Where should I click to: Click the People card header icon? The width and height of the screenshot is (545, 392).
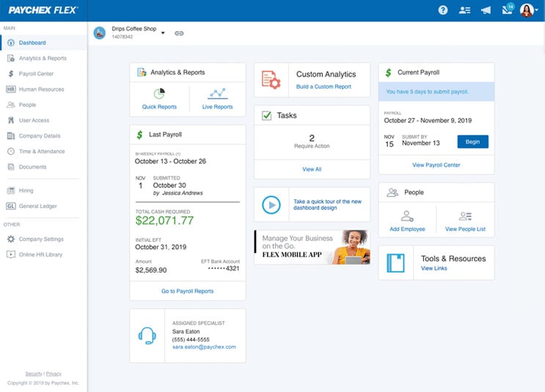392,193
